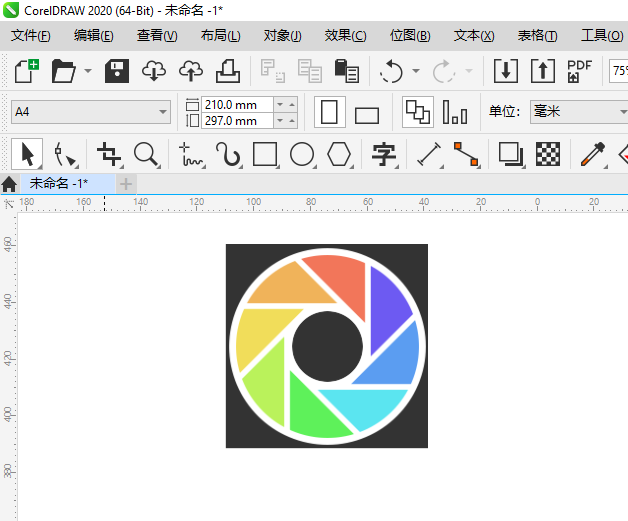Click the Paste clipboard icon

(x=347, y=71)
